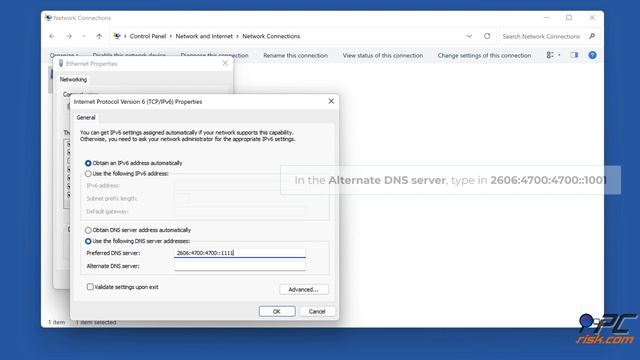Click Cancel in IPv6 Properties

pos(317,311)
